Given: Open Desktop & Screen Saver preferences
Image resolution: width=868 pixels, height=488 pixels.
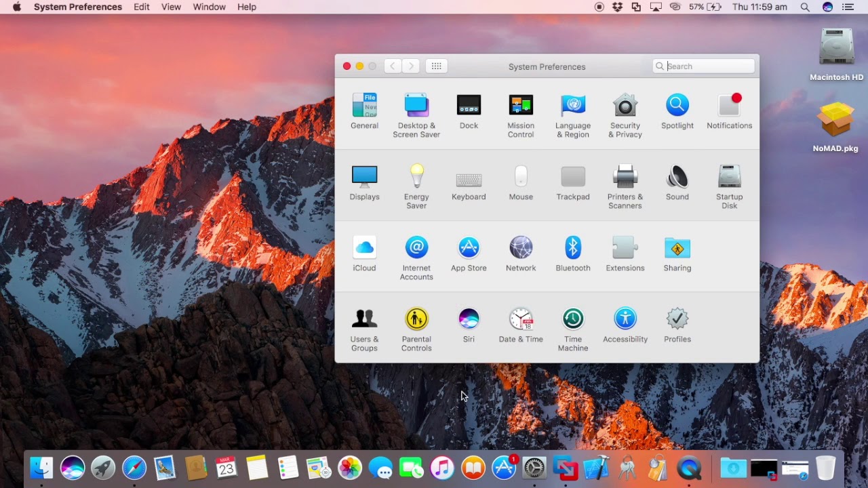Looking at the screenshot, I should 416,115.
